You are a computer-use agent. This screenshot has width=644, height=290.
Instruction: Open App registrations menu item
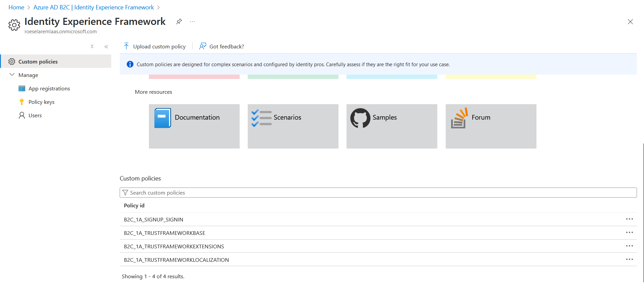click(49, 88)
